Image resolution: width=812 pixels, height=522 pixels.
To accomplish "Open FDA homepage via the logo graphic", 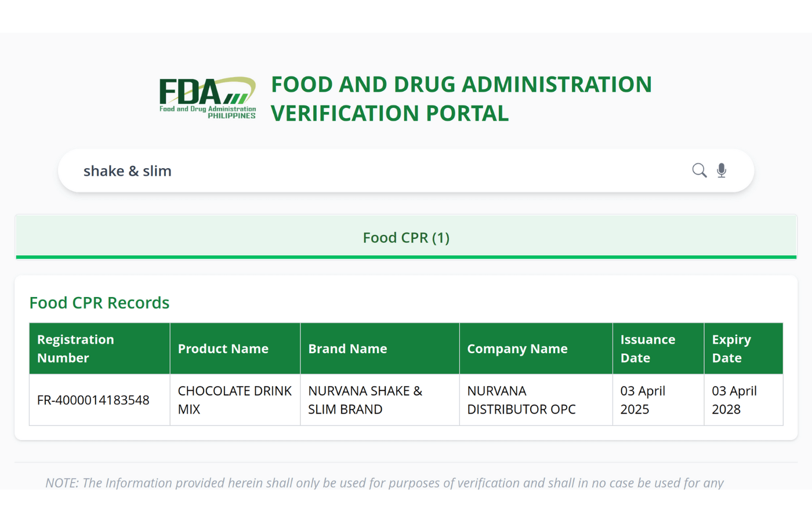I will tap(207, 97).
